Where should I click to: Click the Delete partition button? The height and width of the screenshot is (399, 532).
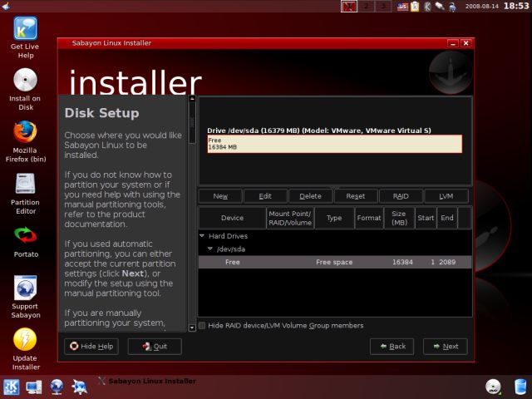(x=310, y=196)
